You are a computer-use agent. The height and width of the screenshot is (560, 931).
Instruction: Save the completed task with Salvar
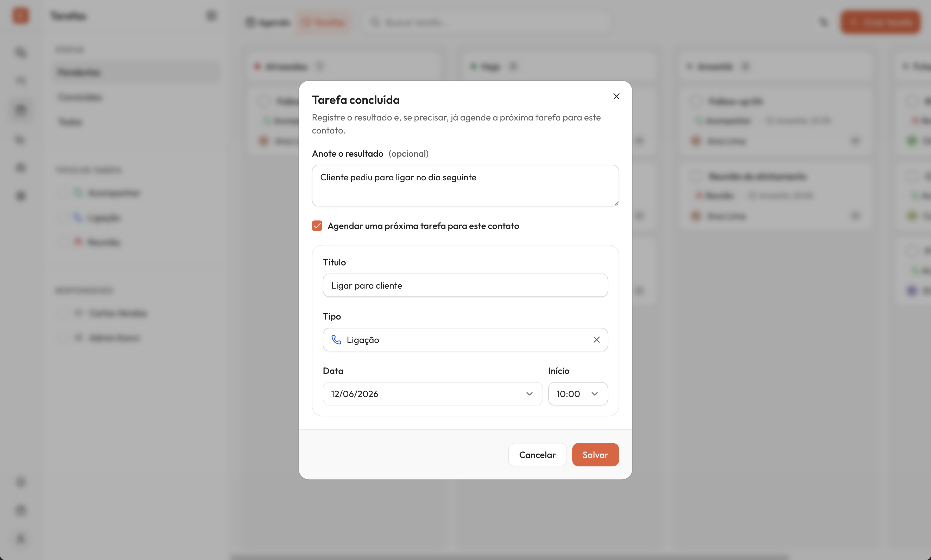(x=595, y=454)
